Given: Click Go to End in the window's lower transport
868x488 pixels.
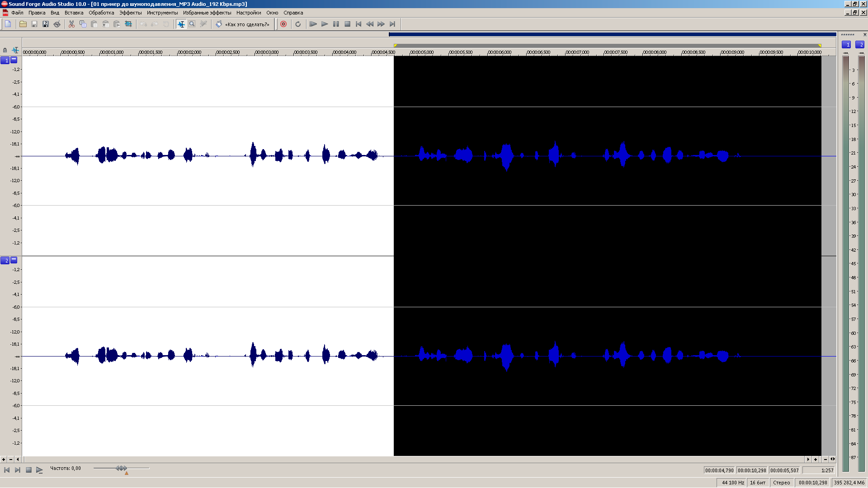Looking at the screenshot, I should [x=18, y=470].
